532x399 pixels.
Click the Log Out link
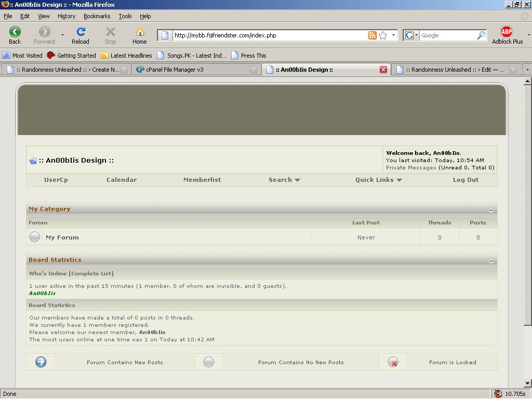click(x=465, y=180)
